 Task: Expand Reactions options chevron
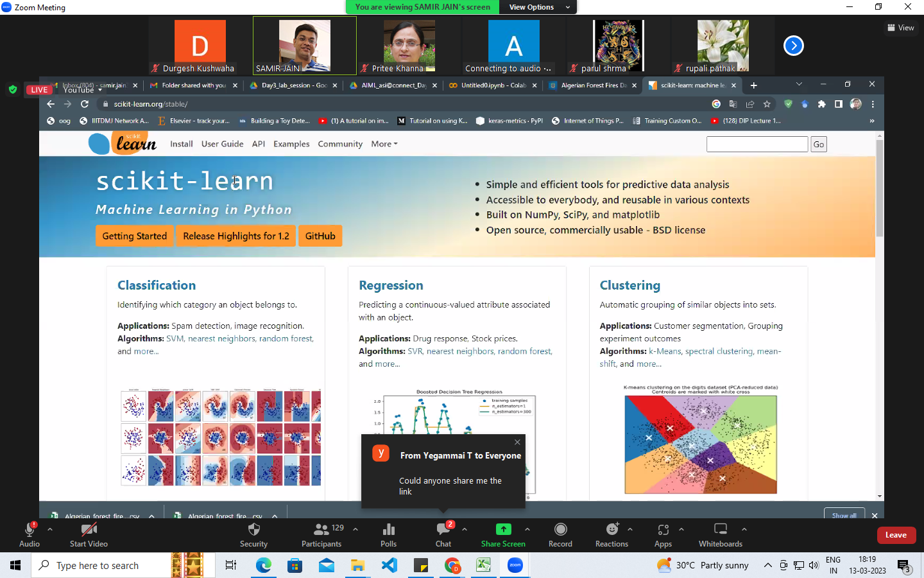click(630, 530)
